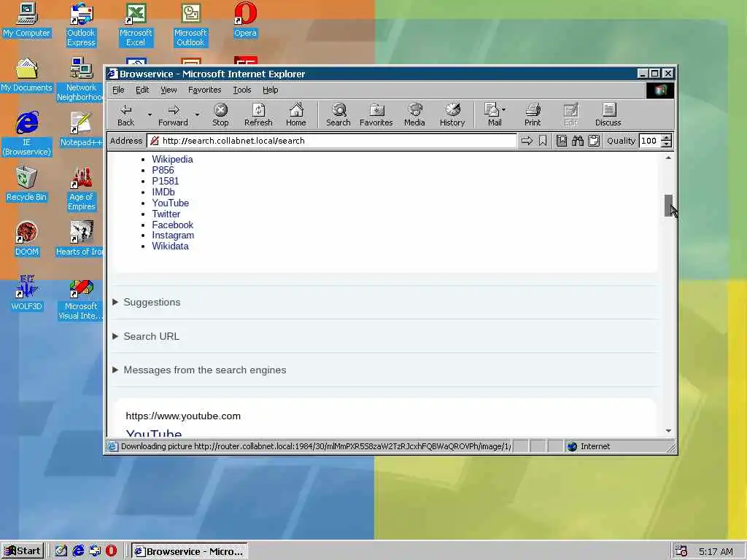The height and width of the screenshot is (560, 747).
Task: Click into the Address URL field
Action: 332,141
